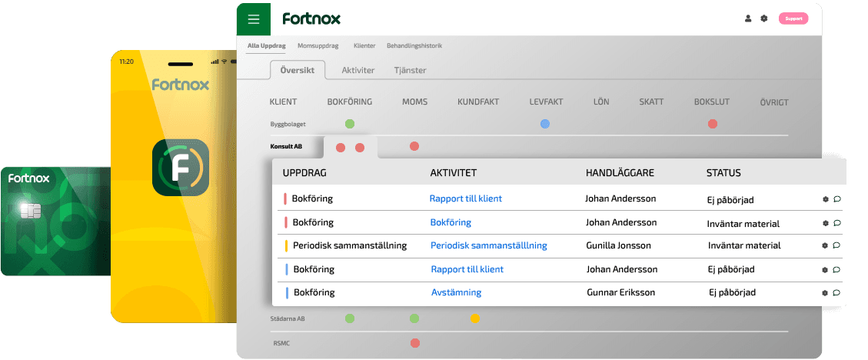Tap the Fortnox app icon on phone
This screenshot has height=360, width=868.
pos(181,167)
